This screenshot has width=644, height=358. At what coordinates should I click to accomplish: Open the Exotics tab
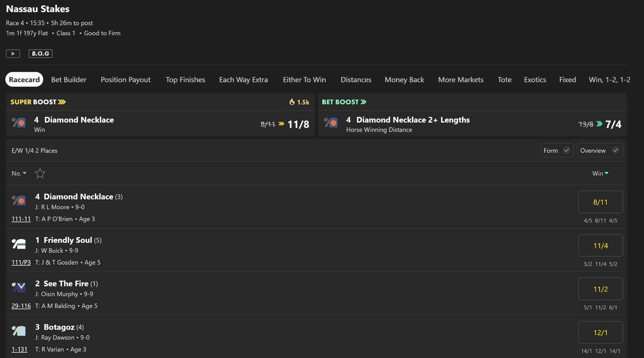coord(535,80)
